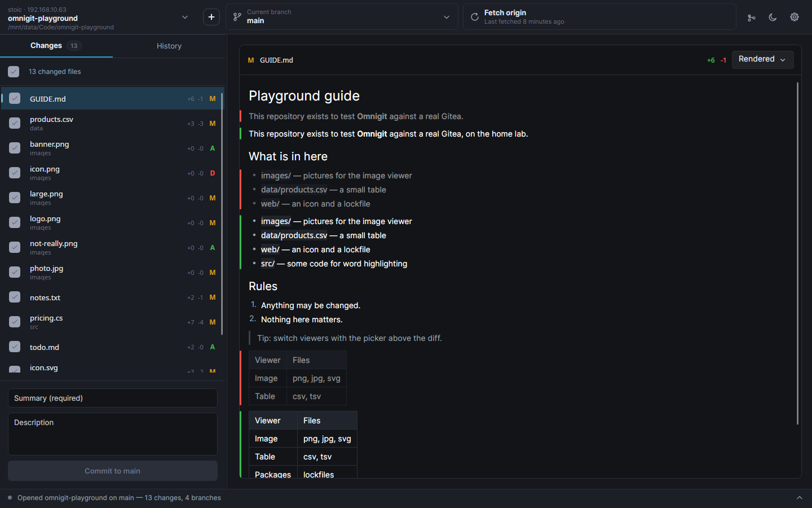Select the pricing.cs file row

112,322
